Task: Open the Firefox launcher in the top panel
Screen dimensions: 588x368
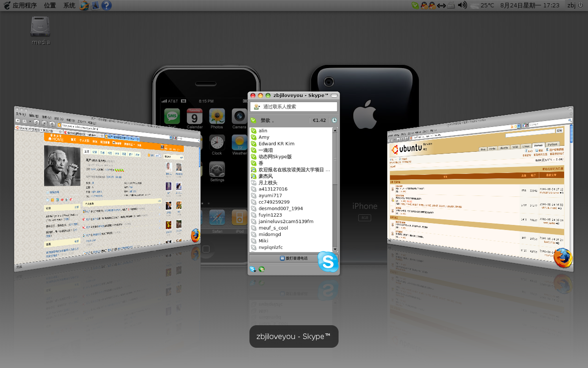Action: point(85,6)
